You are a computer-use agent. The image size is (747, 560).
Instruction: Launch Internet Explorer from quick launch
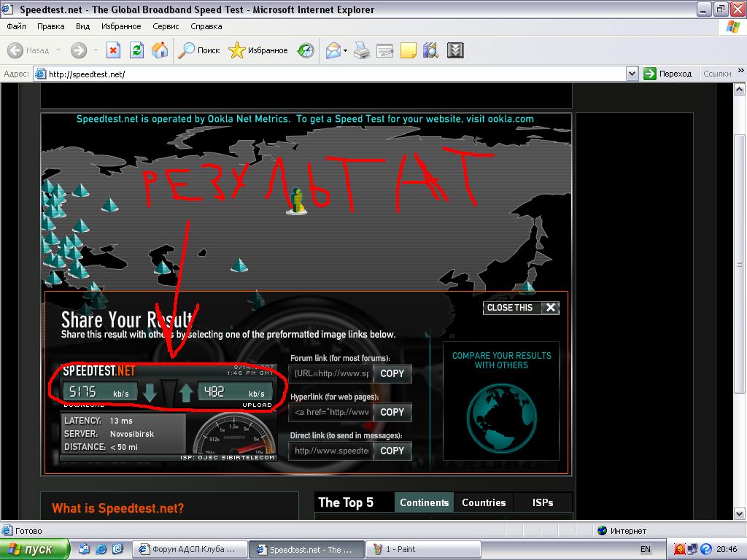(x=101, y=549)
